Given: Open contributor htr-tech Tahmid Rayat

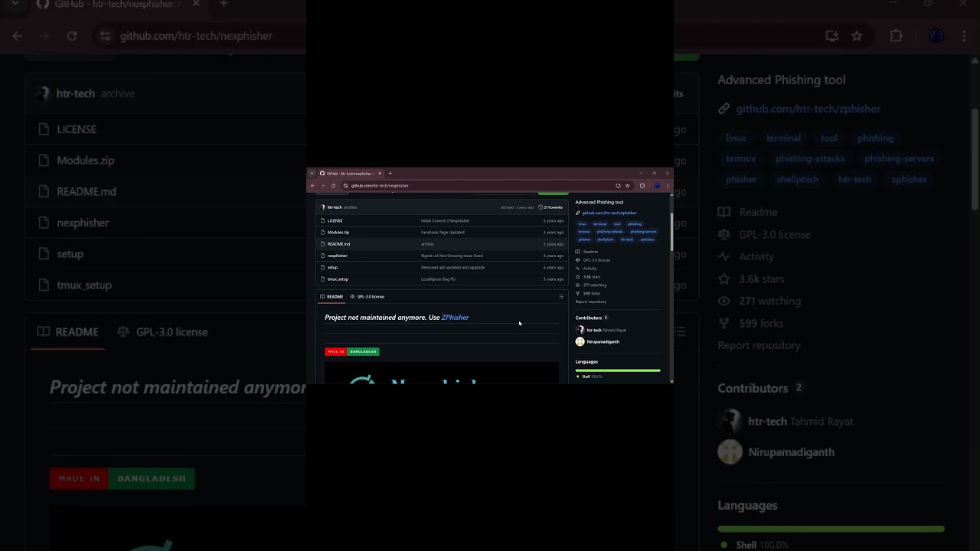Looking at the screenshot, I should pos(601,330).
